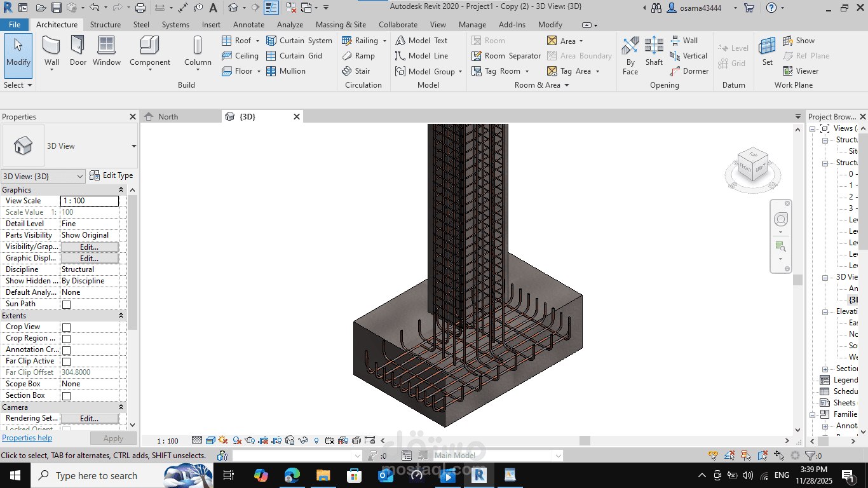Switch to the Annotate ribbon tab
868x488 pixels.
point(248,25)
